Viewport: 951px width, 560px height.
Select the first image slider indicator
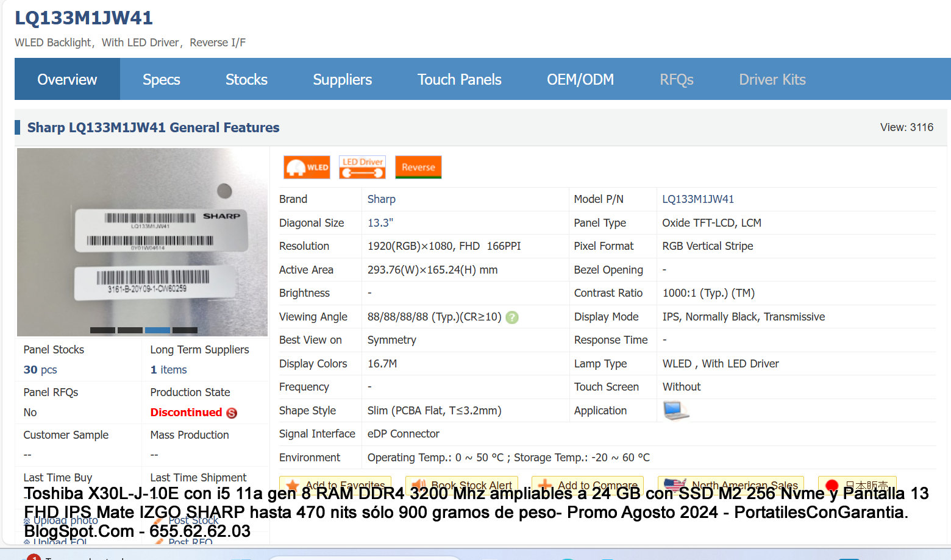point(102,330)
